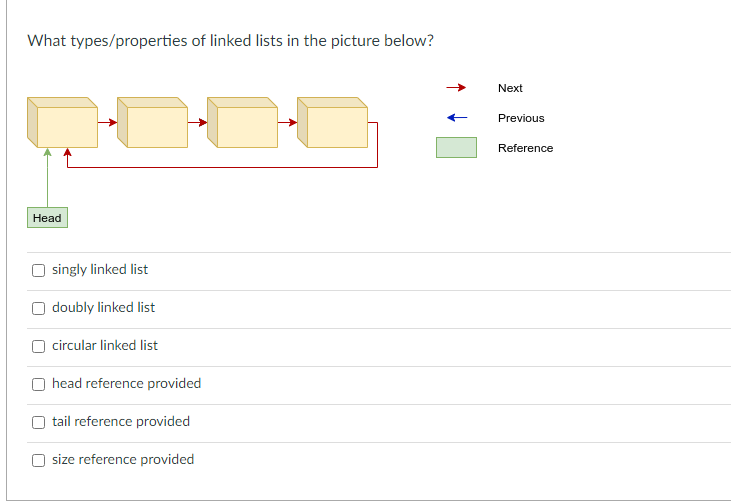Enable head reference provided option
This screenshot has width=731, height=504.
38,384
